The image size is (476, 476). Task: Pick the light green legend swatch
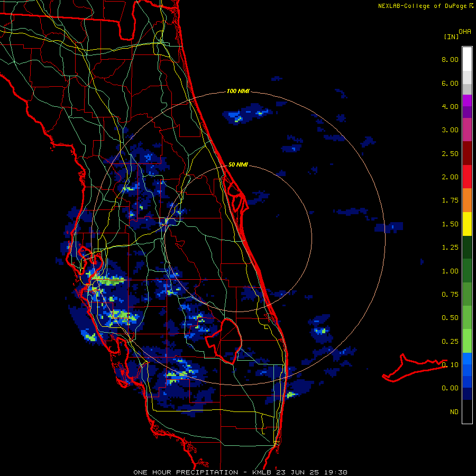[467, 341]
